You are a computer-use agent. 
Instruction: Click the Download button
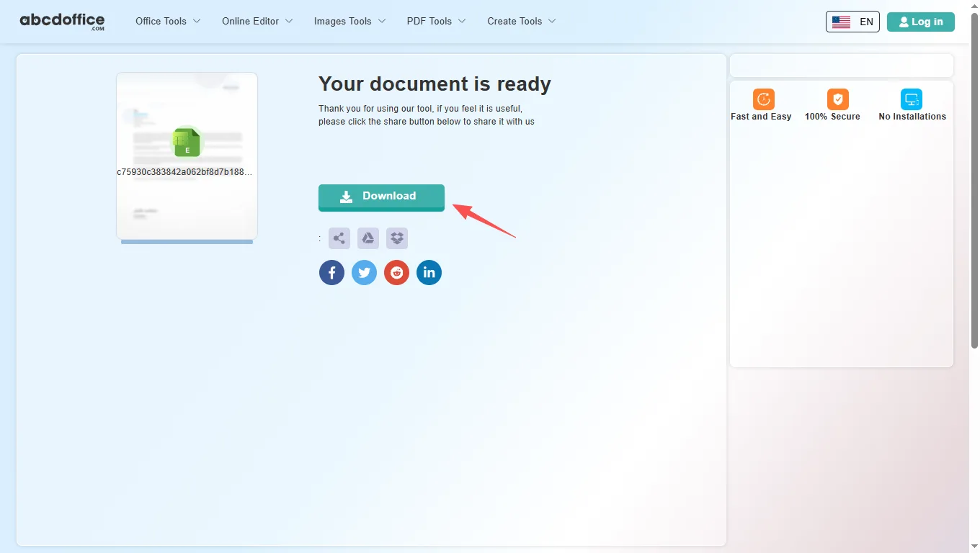tap(381, 197)
